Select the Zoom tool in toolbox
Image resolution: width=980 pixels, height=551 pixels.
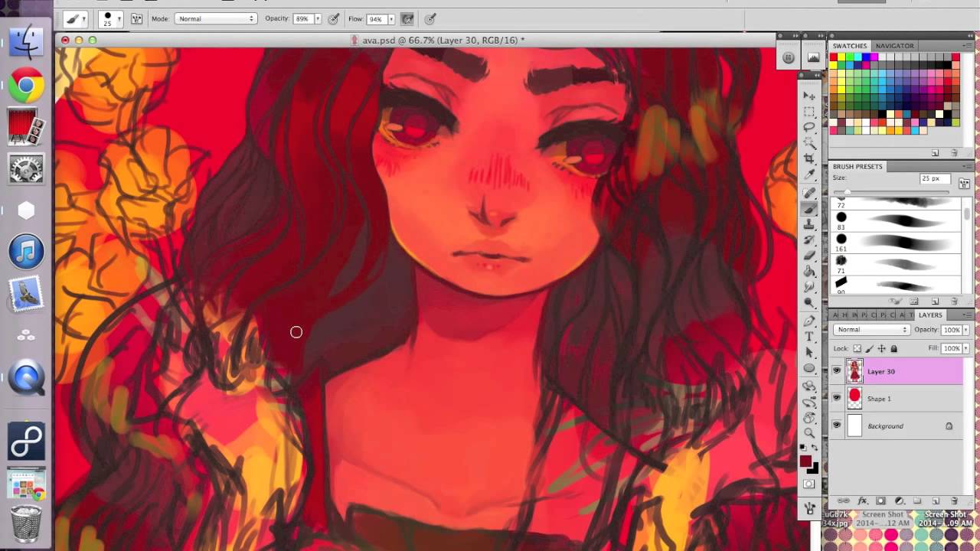[809, 432]
